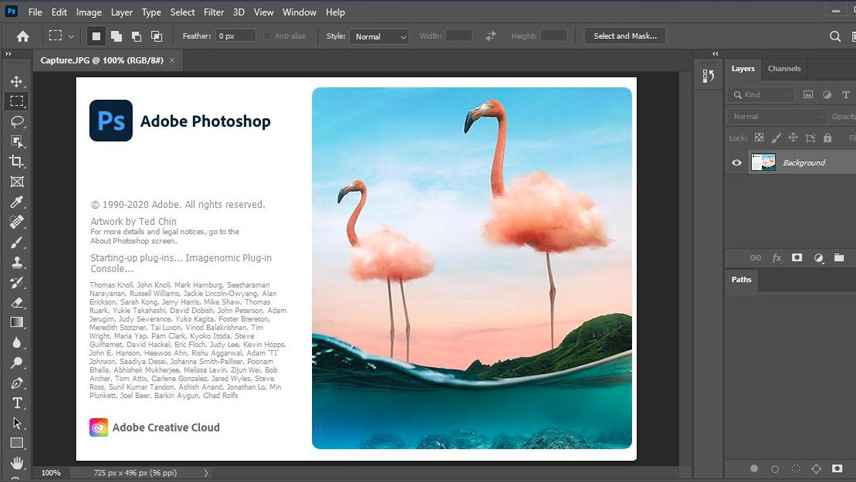The height and width of the screenshot is (482, 856).
Task: Hide the Background layer with eye icon
Action: tap(736, 163)
